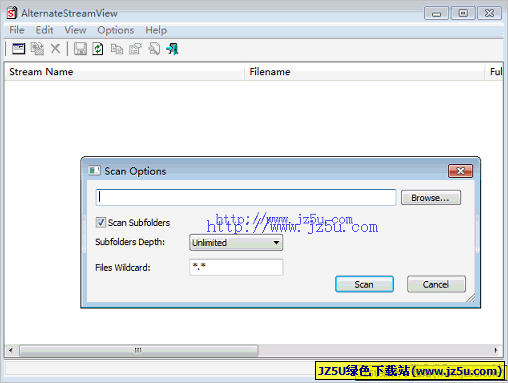The width and height of the screenshot is (508, 383).
Task: Click the export selected streams icon
Action: [x=37, y=49]
